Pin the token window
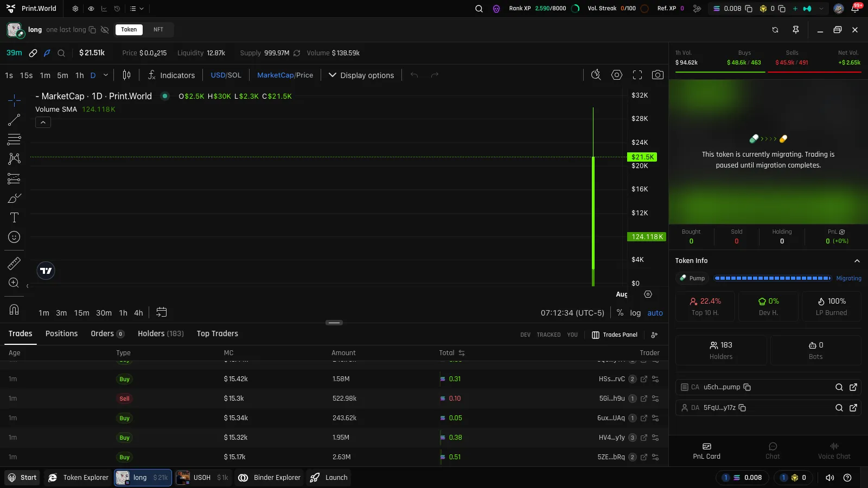This screenshot has height=488, width=868. tap(796, 30)
